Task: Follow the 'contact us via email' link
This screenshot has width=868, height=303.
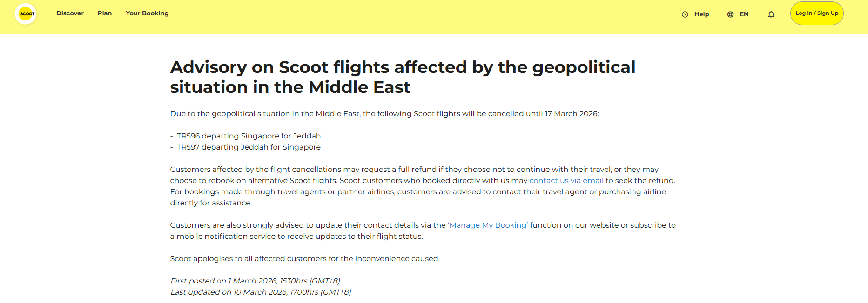Action: tap(566, 181)
